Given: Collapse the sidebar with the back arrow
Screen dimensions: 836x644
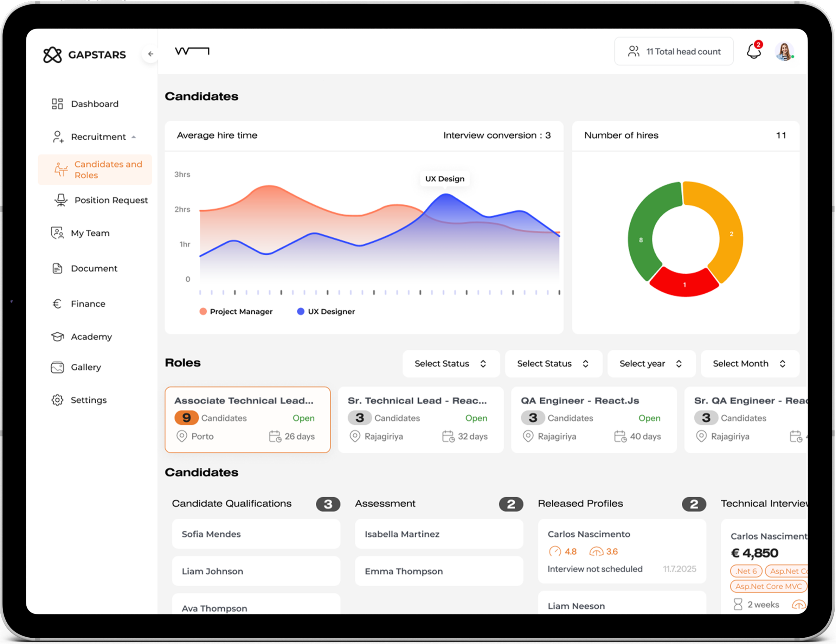Looking at the screenshot, I should (x=150, y=54).
